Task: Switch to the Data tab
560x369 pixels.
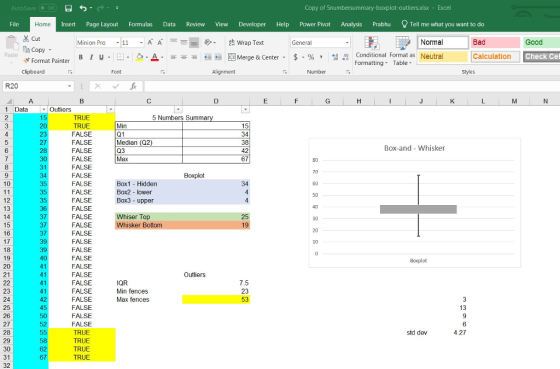Action: [x=169, y=24]
